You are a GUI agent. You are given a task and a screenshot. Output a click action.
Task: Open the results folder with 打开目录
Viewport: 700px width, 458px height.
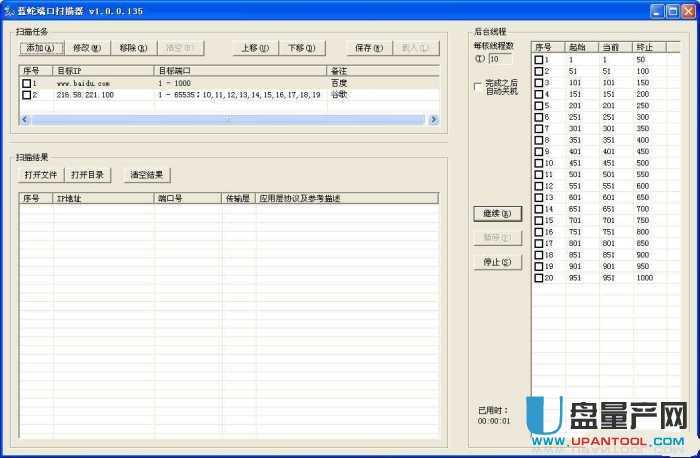[x=88, y=175]
